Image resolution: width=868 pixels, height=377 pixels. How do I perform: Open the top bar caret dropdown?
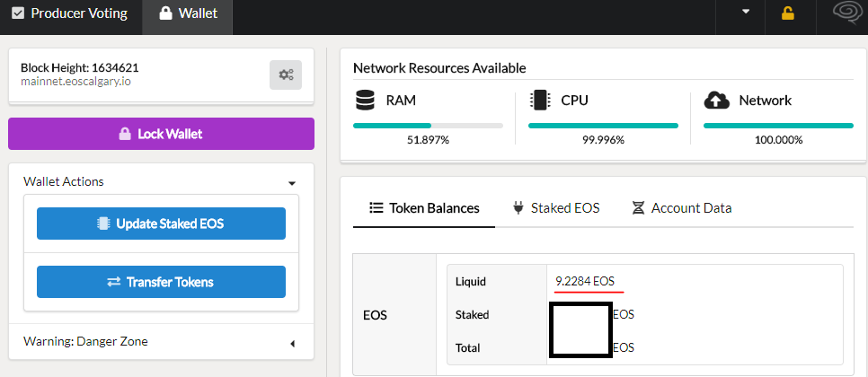[x=745, y=12]
